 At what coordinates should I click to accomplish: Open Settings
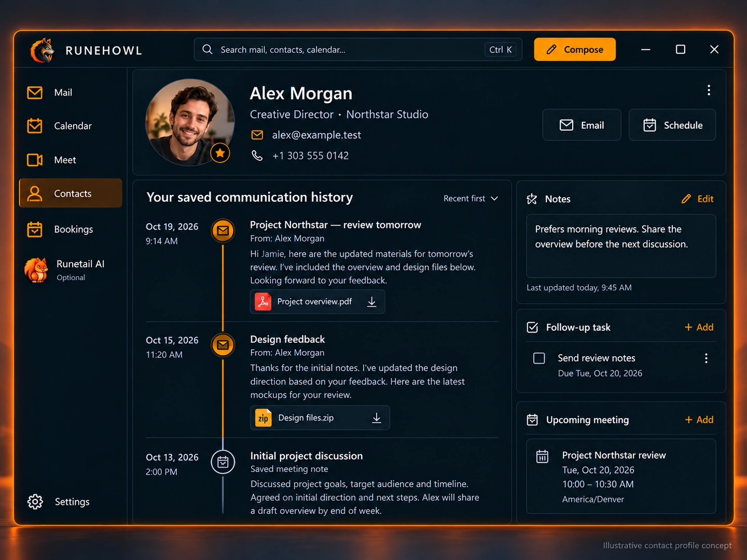[59, 502]
